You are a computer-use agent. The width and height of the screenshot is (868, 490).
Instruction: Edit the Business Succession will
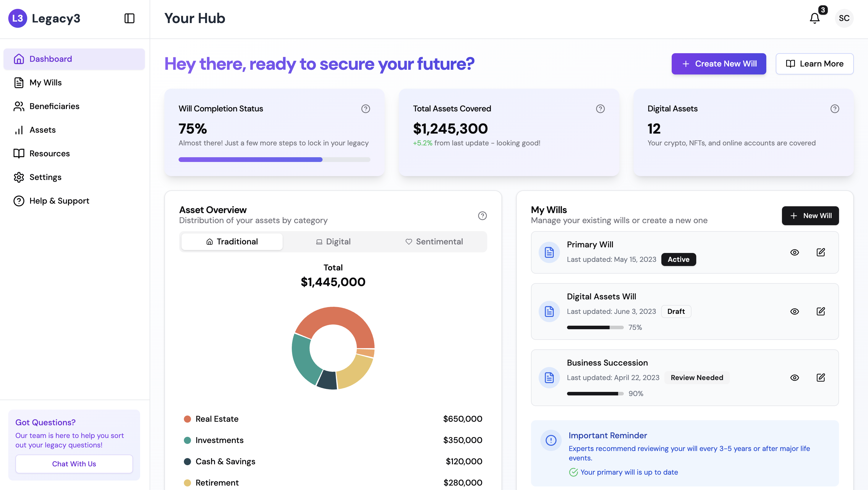820,377
